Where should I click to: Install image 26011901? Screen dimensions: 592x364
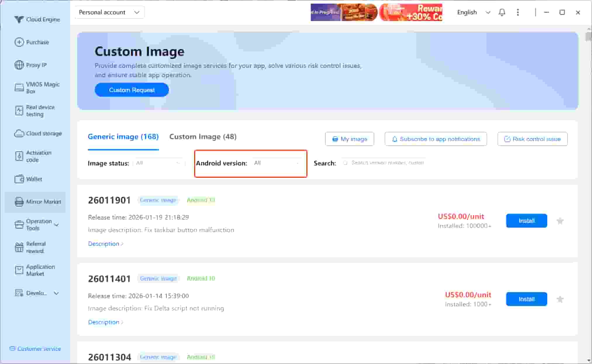[x=526, y=221]
